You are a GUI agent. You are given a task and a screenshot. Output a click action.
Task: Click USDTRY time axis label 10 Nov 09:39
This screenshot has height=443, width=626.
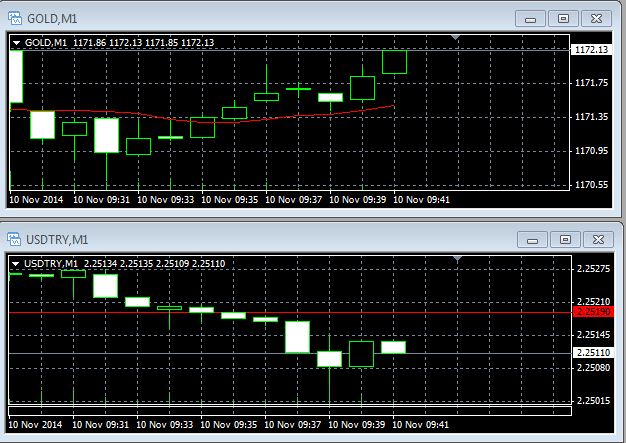click(x=357, y=425)
